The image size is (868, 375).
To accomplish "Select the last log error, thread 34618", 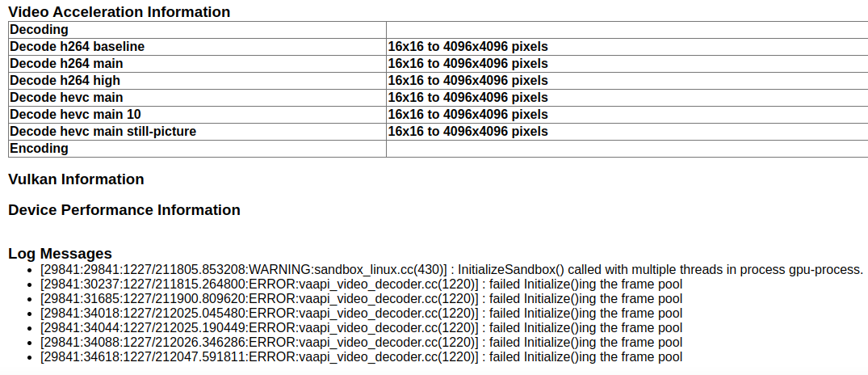I will pos(361,357).
